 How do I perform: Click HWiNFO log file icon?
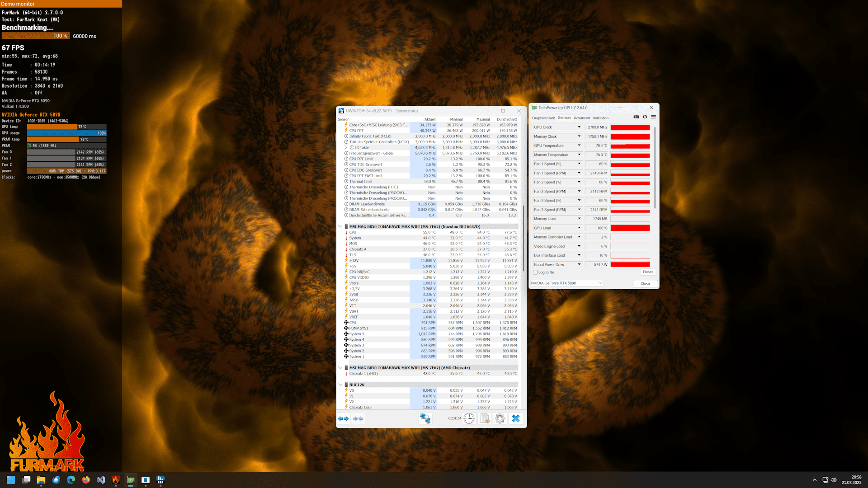point(485,418)
